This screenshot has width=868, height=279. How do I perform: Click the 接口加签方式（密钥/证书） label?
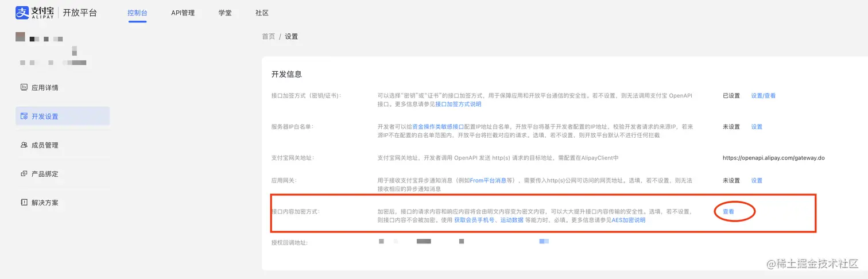point(307,96)
